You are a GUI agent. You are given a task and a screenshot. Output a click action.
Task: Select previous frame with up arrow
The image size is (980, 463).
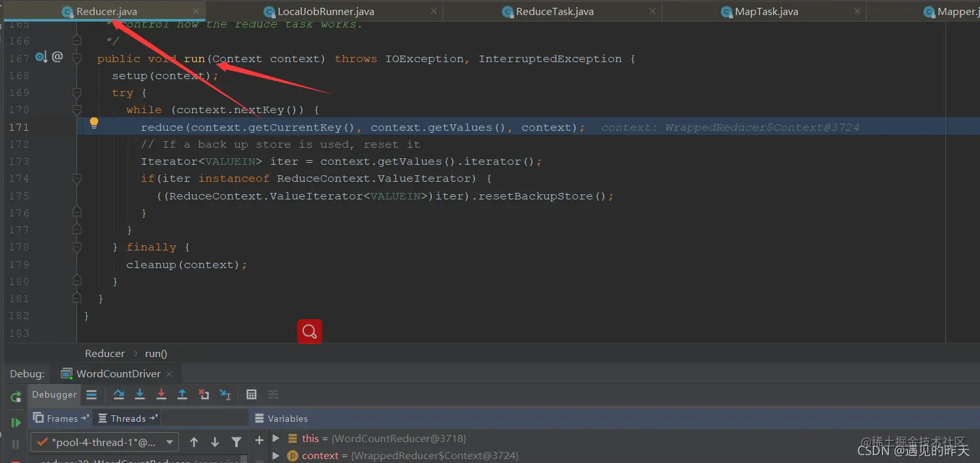pyautogui.click(x=194, y=442)
